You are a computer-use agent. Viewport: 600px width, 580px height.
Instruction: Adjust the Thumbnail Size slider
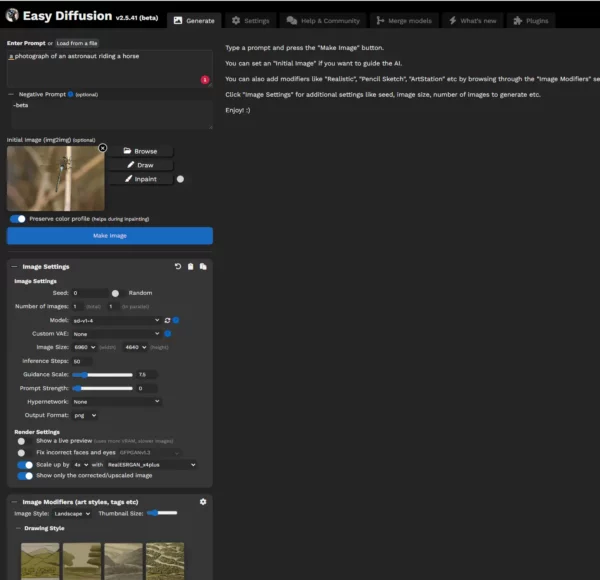[162, 513]
